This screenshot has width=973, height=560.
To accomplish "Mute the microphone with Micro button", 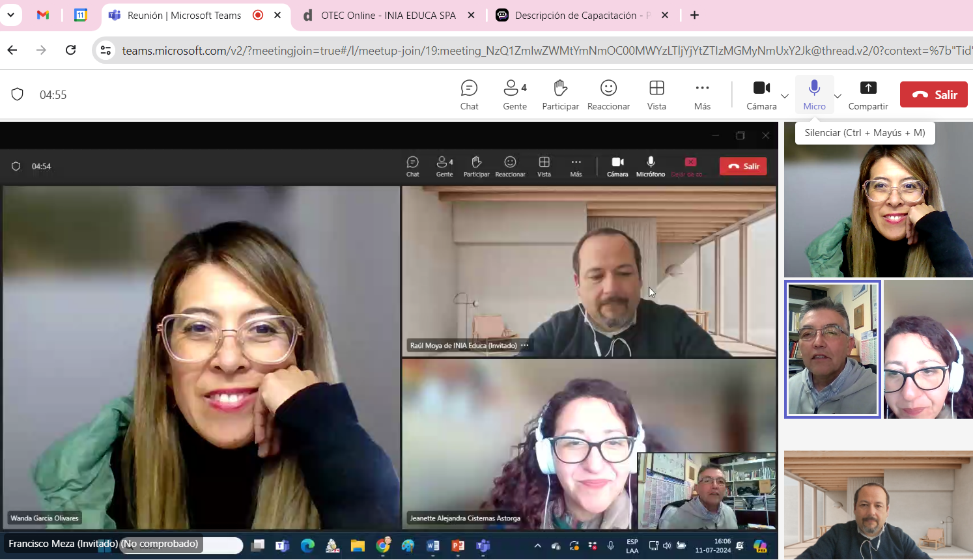I will [814, 95].
